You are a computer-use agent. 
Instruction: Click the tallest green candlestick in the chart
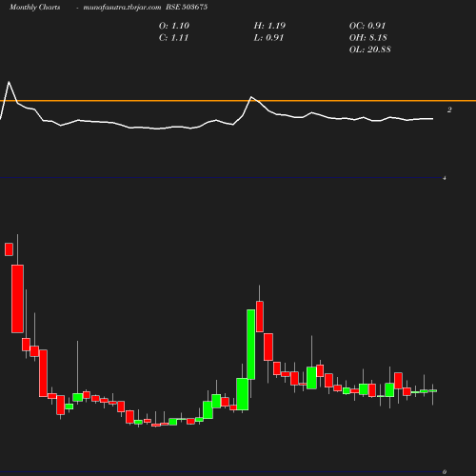click(251, 345)
